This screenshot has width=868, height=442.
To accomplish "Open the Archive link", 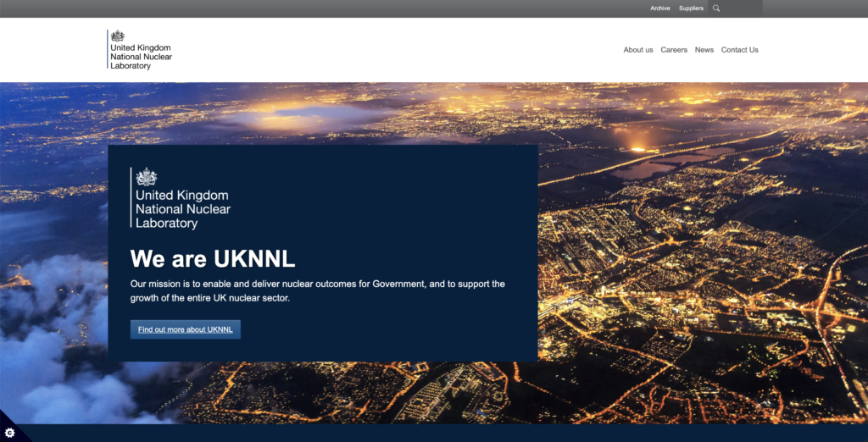I will tap(659, 8).
